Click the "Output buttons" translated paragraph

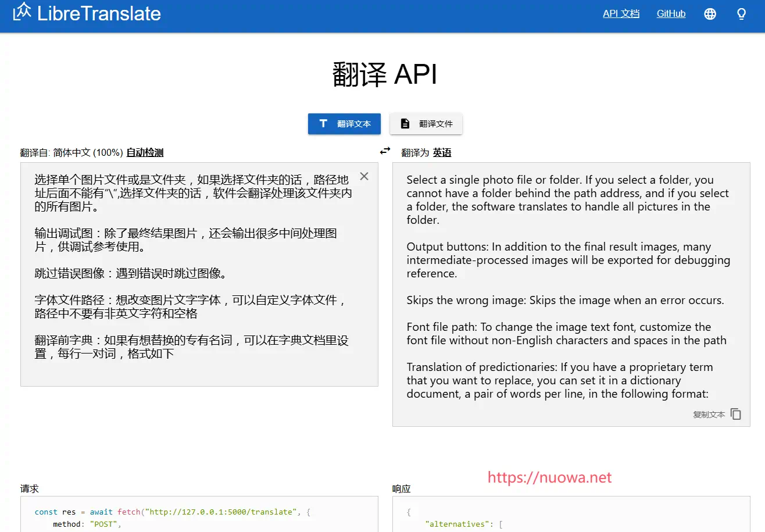(x=569, y=260)
